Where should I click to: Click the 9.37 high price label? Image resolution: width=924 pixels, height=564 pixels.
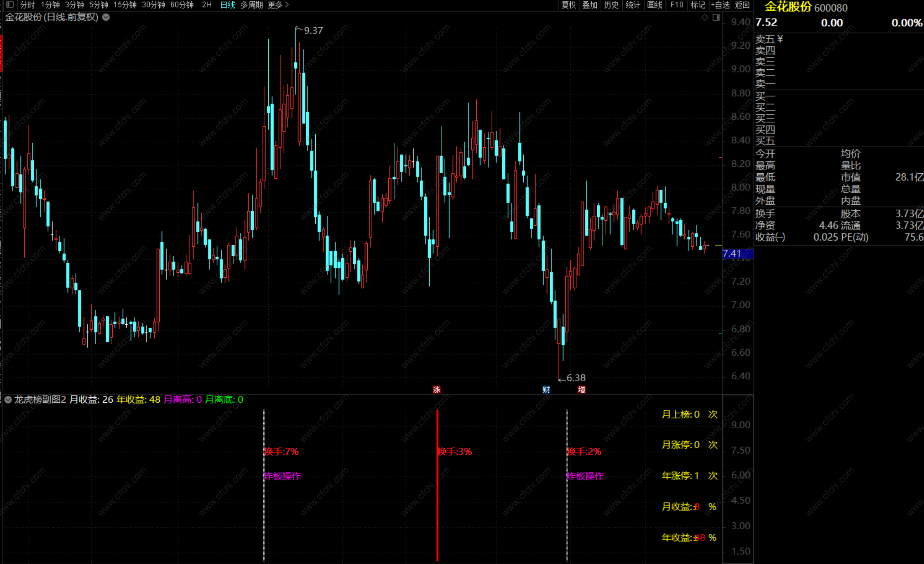coord(313,31)
